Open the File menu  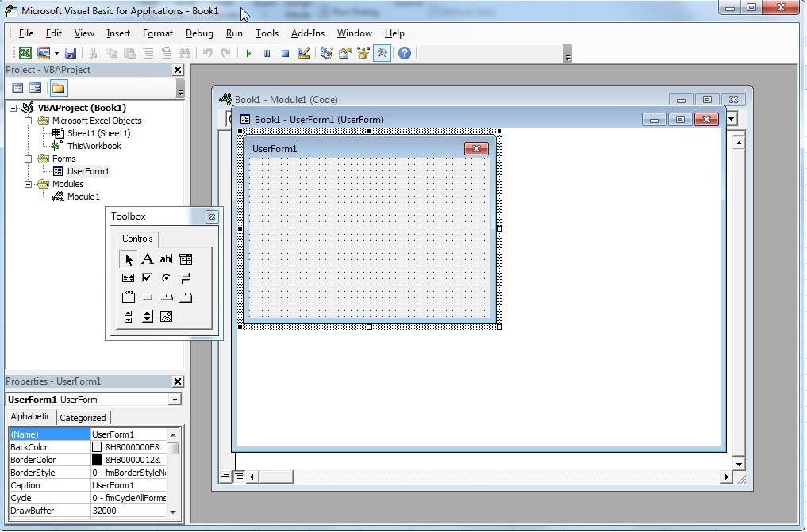[25, 33]
